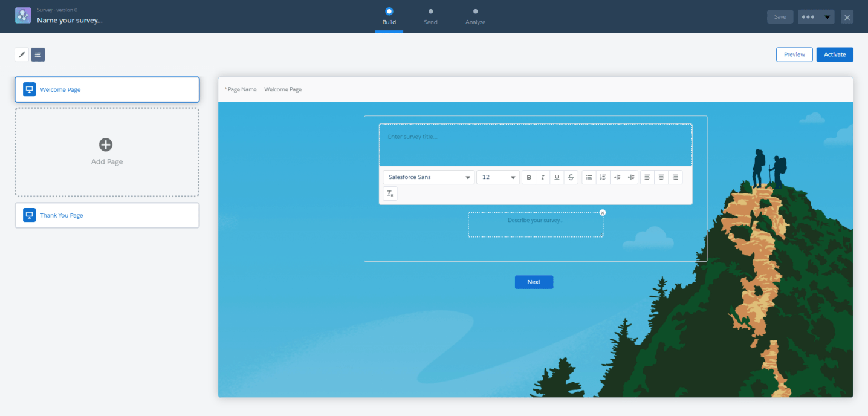Click the Enter survey title field
The image size is (868, 416).
535,145
